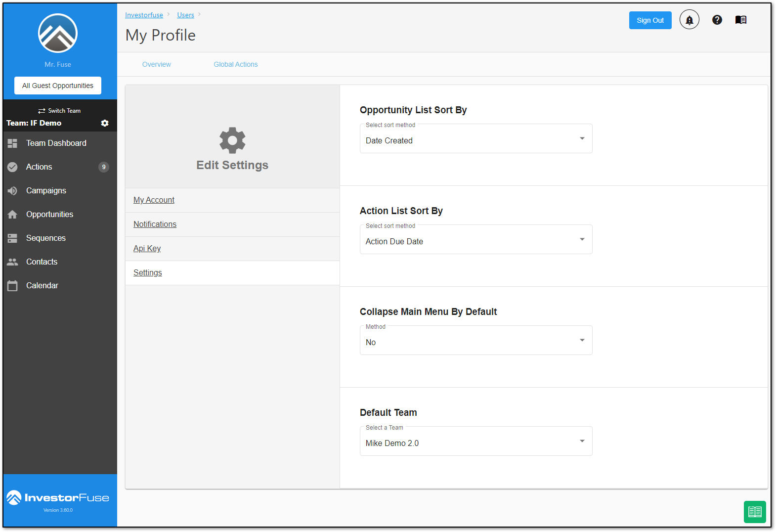Open the notifications bell icon
Viewport: 776px width, 532px height.
[689, 20]
